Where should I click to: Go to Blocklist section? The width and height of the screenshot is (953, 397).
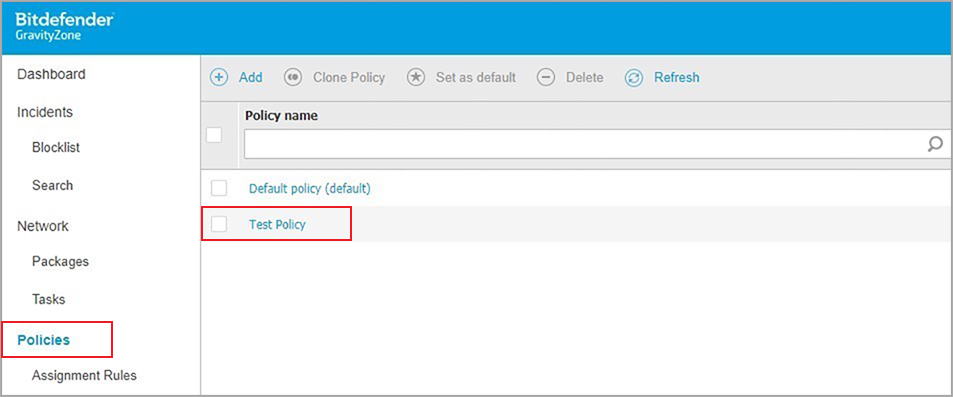pyautogui.click(x=56, y=148)
